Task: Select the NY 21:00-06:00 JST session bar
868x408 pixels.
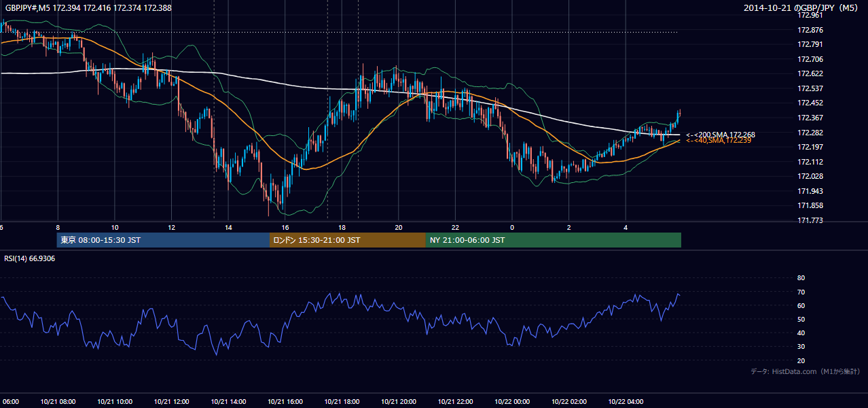Action: 554,240
